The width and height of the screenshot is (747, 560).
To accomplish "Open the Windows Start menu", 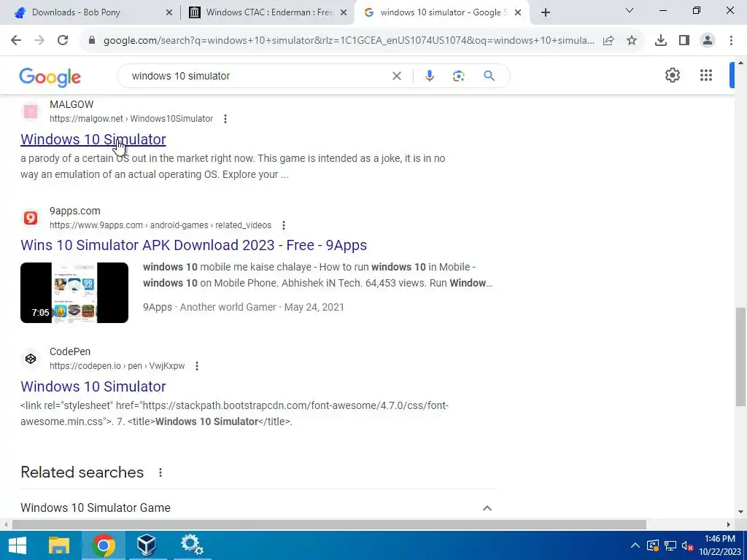I will [x=18, y=545].
